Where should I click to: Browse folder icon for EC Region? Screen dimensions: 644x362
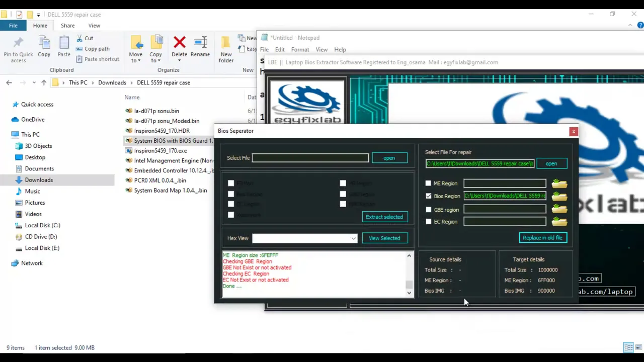[559, 222]
